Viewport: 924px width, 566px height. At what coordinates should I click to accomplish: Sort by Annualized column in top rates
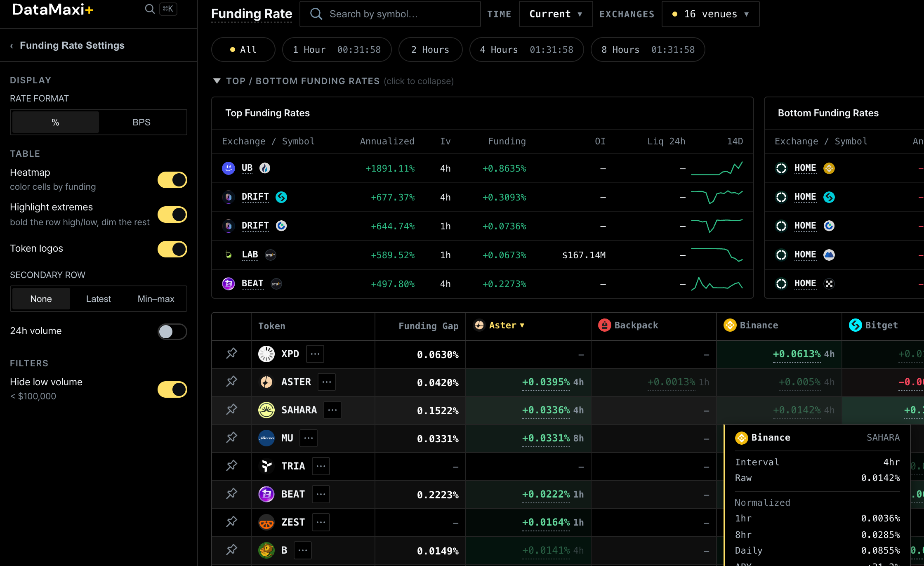click(x=387, y=141)
